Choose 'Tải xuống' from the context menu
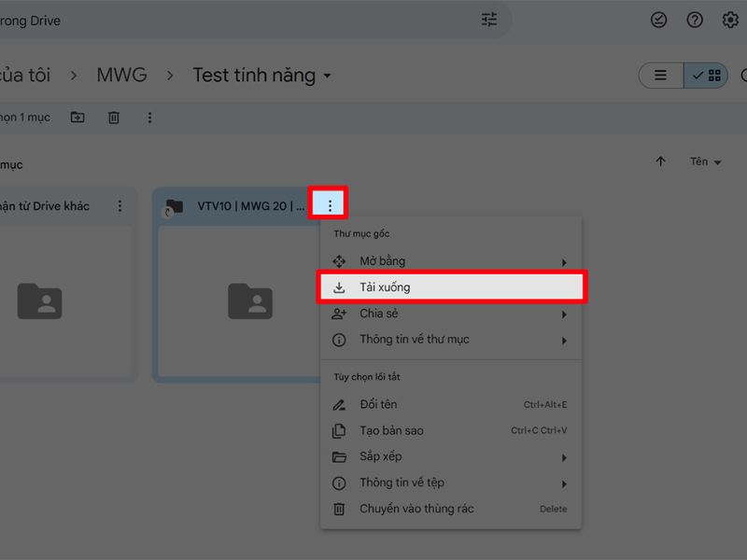 point(451,287)
